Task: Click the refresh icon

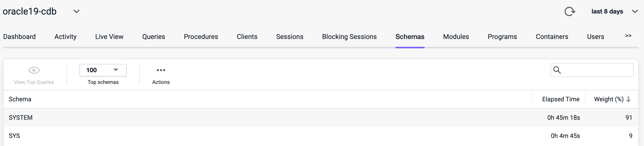Action: tap(570, 11)
